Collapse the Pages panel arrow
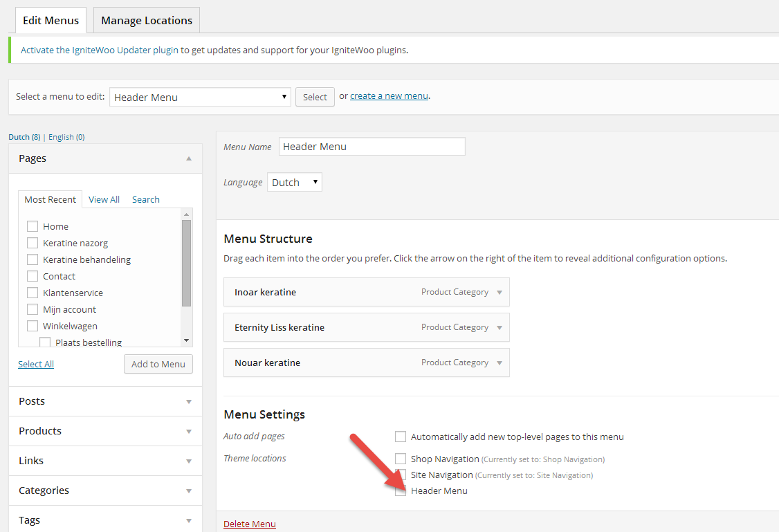The height and width of the screenshot is (532, 779). pyautogui.click(x=189, y=158)
